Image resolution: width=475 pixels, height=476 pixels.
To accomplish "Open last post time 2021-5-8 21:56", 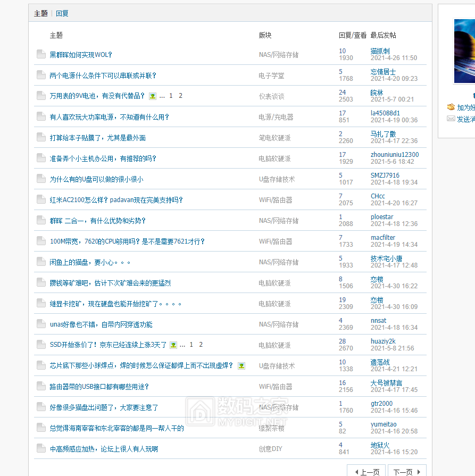I will 394,348.
